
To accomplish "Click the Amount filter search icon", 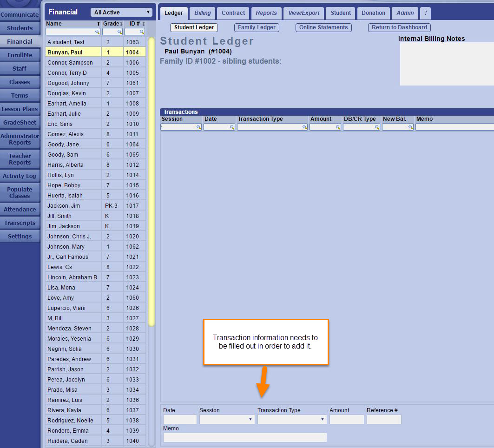I will (x=338, y=127).
